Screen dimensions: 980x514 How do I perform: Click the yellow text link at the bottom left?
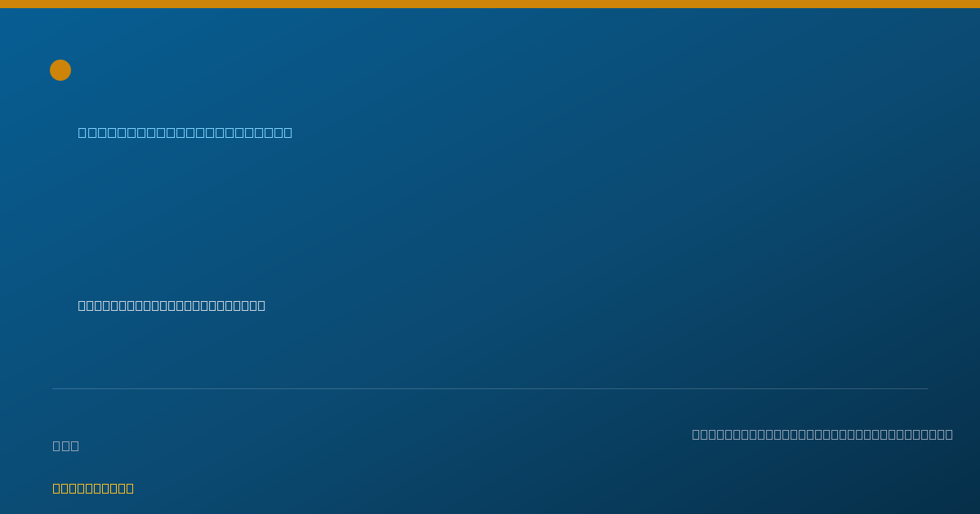[93, 488]
